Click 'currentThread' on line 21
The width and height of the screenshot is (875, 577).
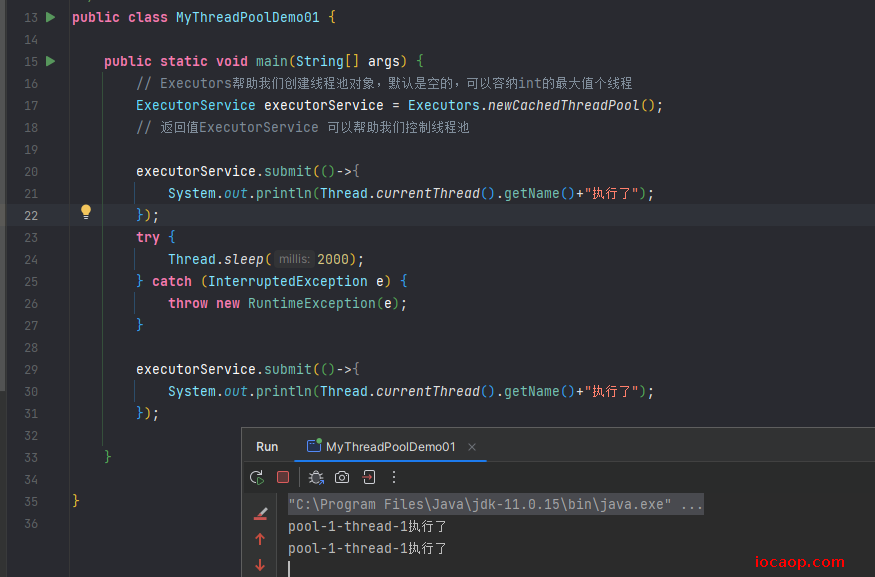427,194
